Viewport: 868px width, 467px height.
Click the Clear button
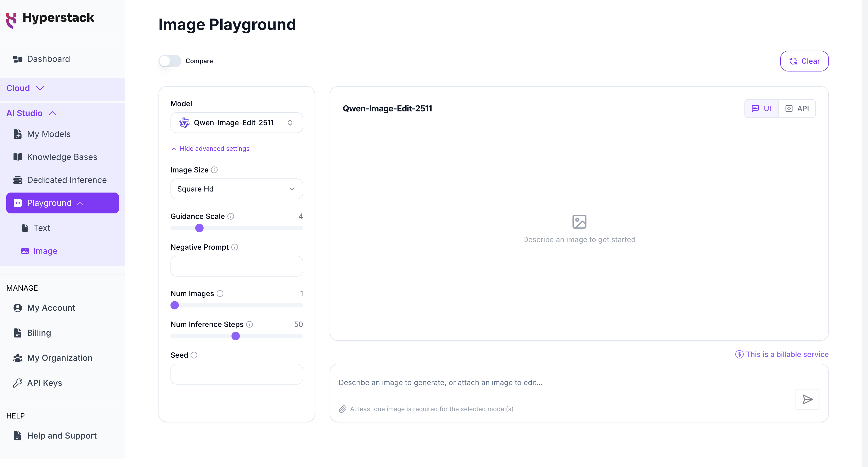(x=804, y=61)
